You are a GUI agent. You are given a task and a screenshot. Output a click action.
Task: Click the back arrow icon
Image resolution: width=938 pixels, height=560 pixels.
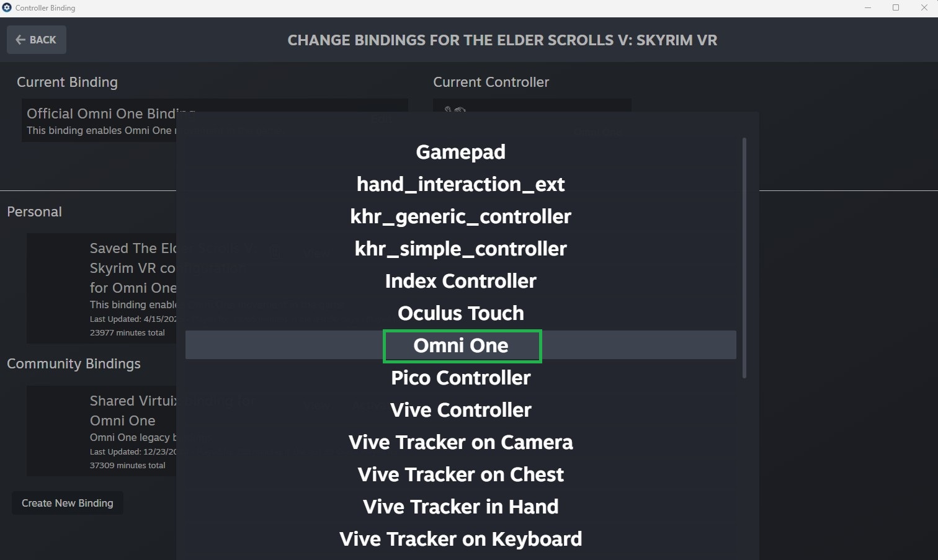click(x=20, y=39)
